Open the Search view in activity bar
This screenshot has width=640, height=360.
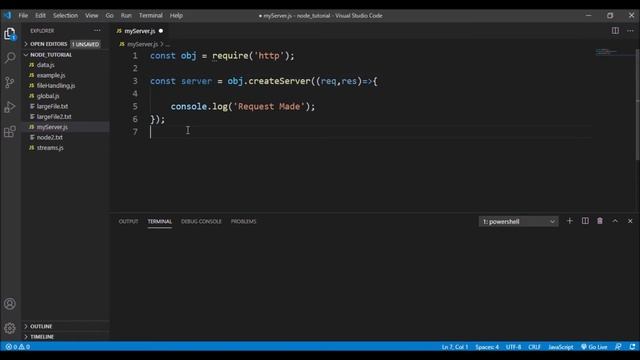pyautogui.click(x=10, y=58)
